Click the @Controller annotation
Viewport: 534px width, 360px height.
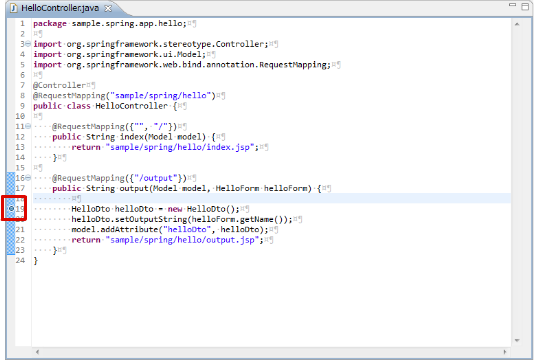[59, 85]
